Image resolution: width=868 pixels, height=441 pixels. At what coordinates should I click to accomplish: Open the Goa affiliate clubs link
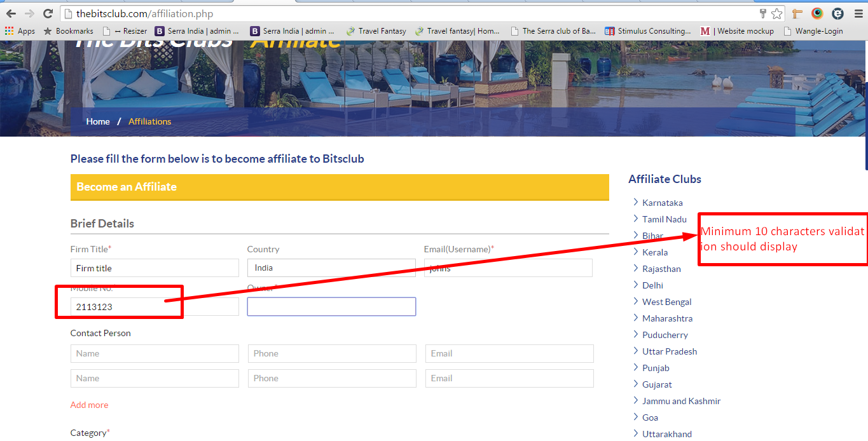[650, 417]
